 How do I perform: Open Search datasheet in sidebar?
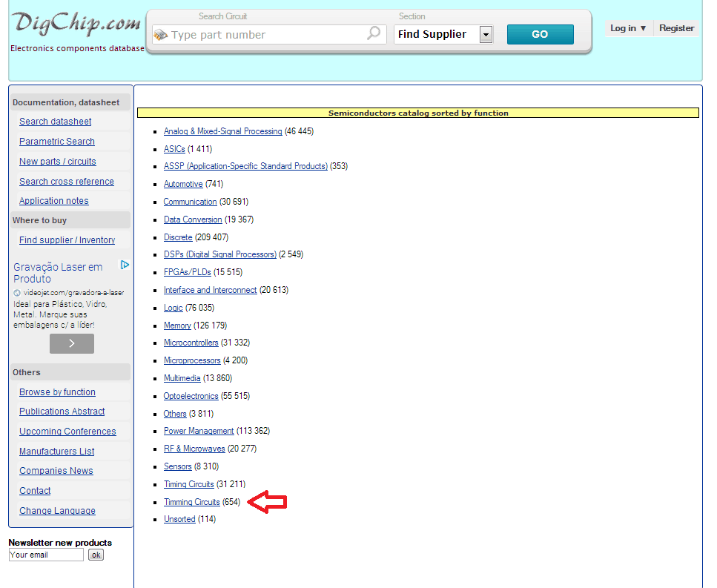pos(56,122)
